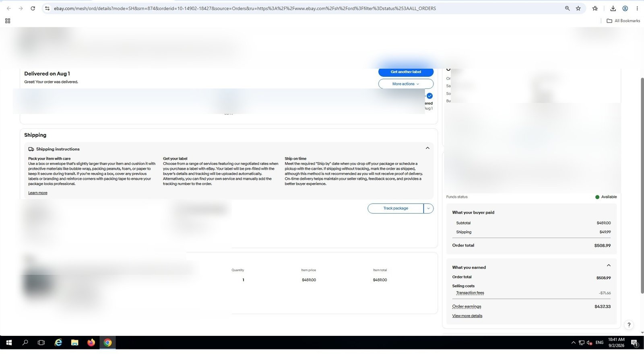Open the Chrome three-dot menu

click(637, 8)
